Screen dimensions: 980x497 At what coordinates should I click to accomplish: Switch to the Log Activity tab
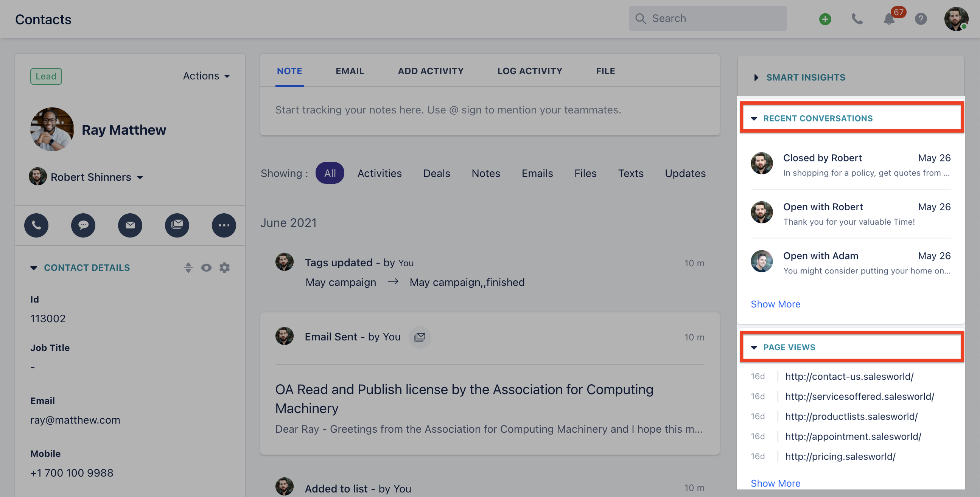[530, 71]
